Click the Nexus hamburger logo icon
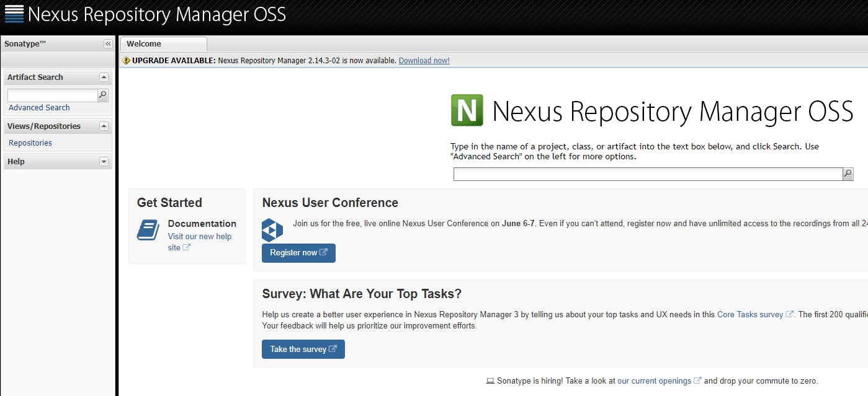The width and height of the screenshot is (868, 396). click(x=14, y=14)
